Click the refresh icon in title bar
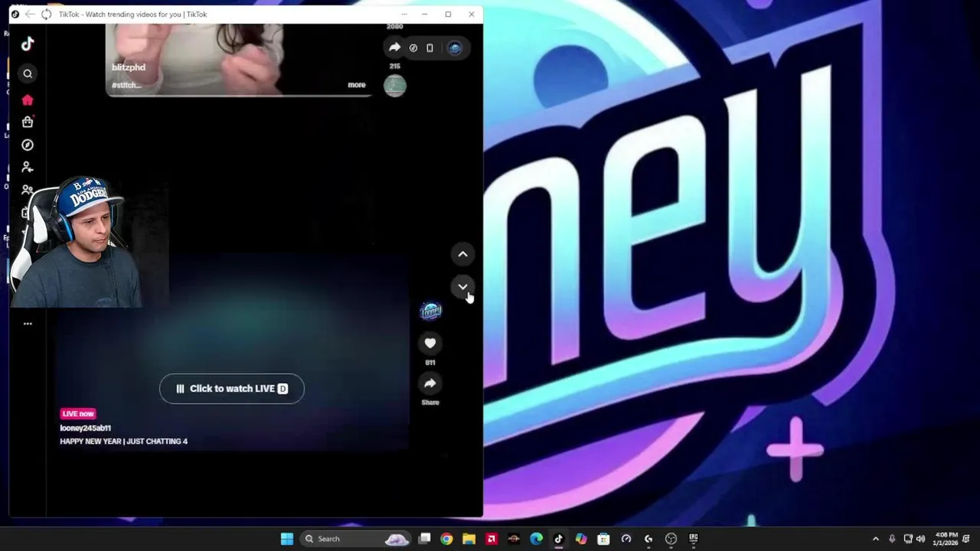This screenshot has width=980, height=551. coord(46,14)
